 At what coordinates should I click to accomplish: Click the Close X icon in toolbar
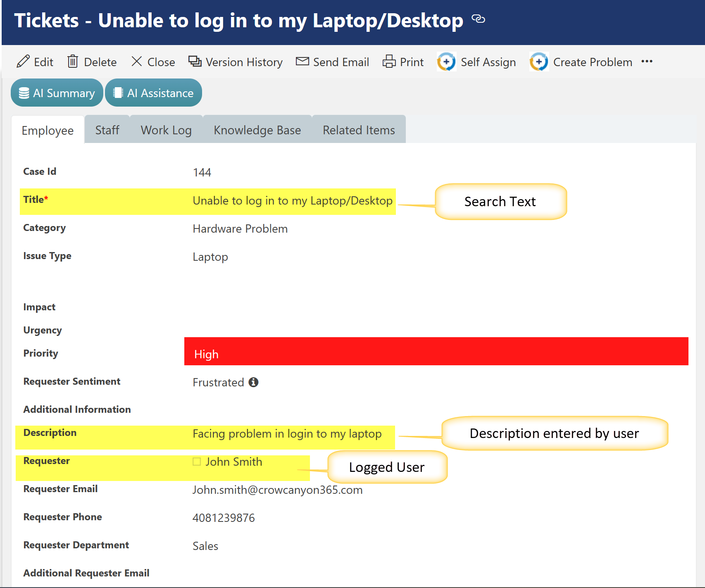pos(137,62)
